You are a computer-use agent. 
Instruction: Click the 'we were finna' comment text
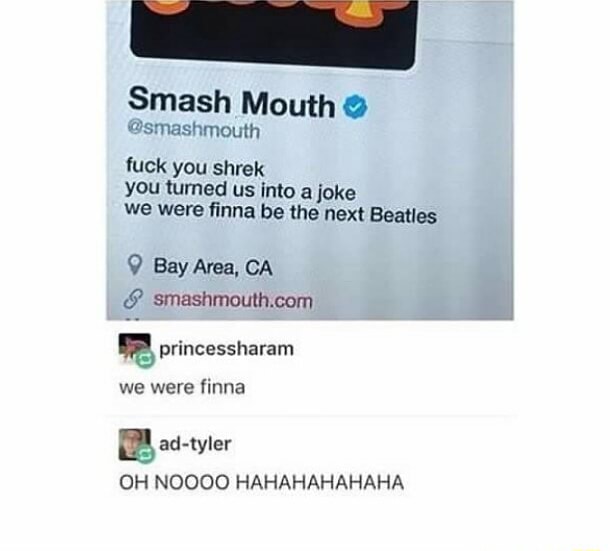click(182, 388)
